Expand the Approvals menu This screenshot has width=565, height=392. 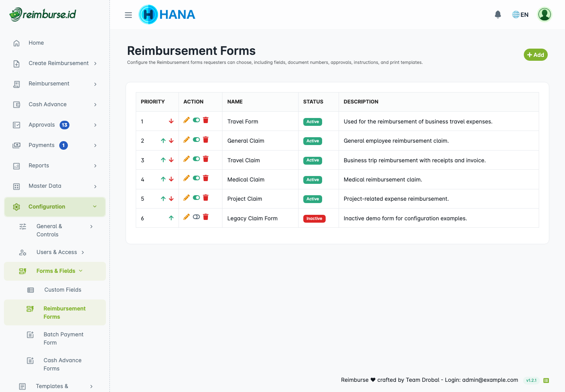tap(55, 125)
